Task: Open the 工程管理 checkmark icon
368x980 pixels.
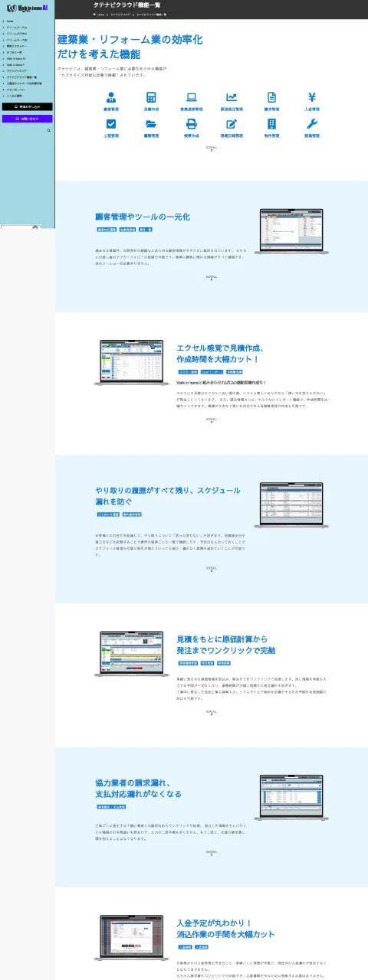Action: click(111, 123)
